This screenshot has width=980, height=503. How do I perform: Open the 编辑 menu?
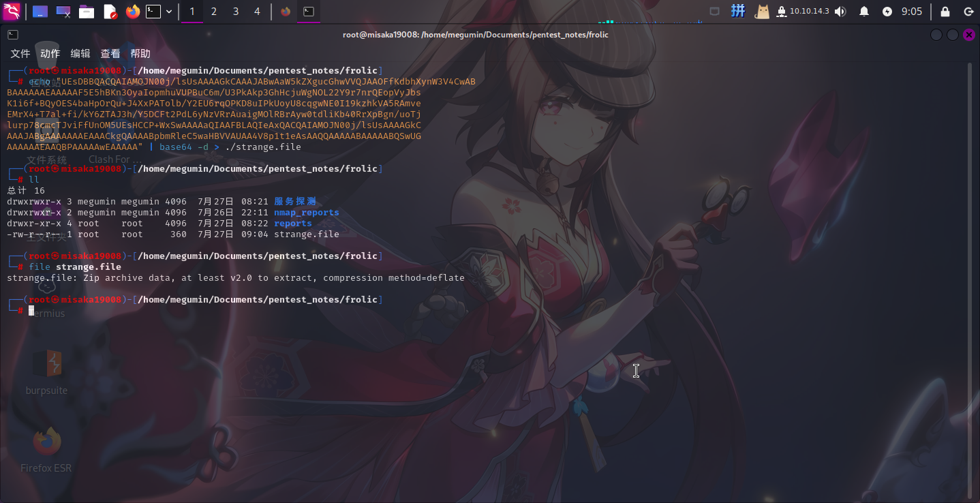[80, 54]
